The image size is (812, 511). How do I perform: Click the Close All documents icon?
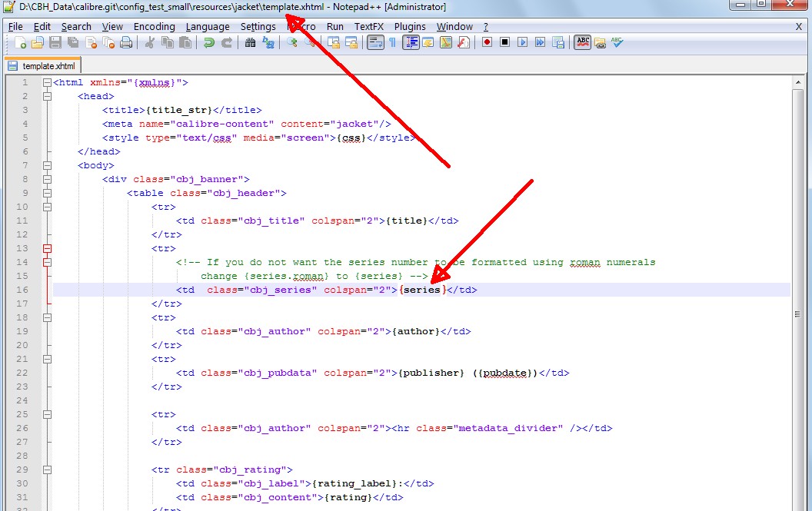pos(108,42)
